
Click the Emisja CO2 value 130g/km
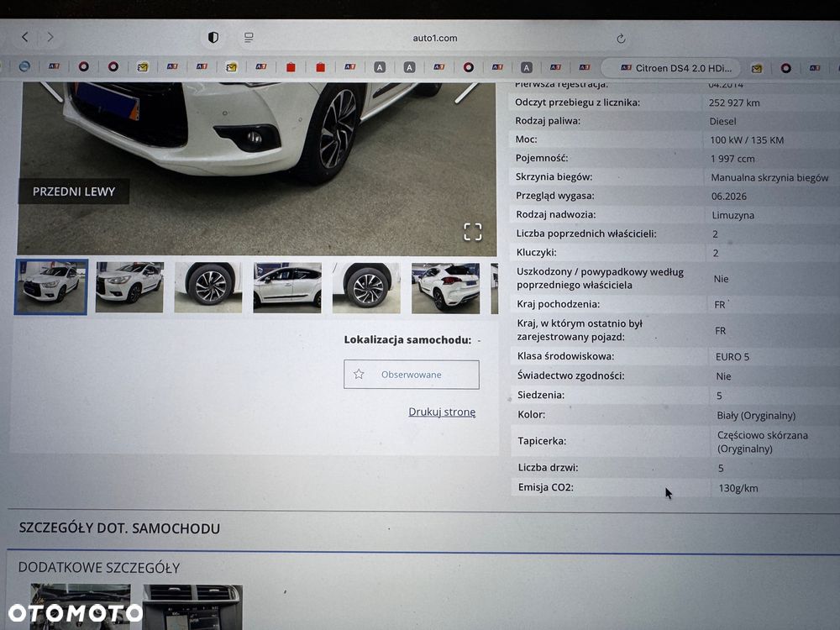pos(738,489)
